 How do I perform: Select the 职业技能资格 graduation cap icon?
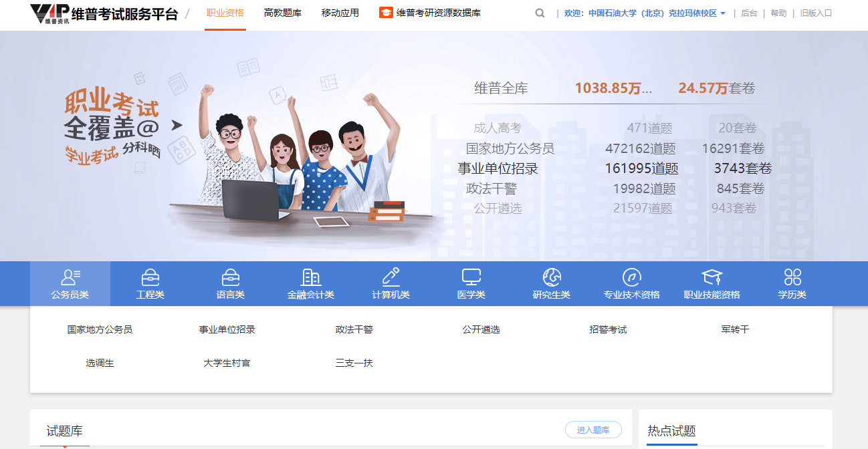712,277
